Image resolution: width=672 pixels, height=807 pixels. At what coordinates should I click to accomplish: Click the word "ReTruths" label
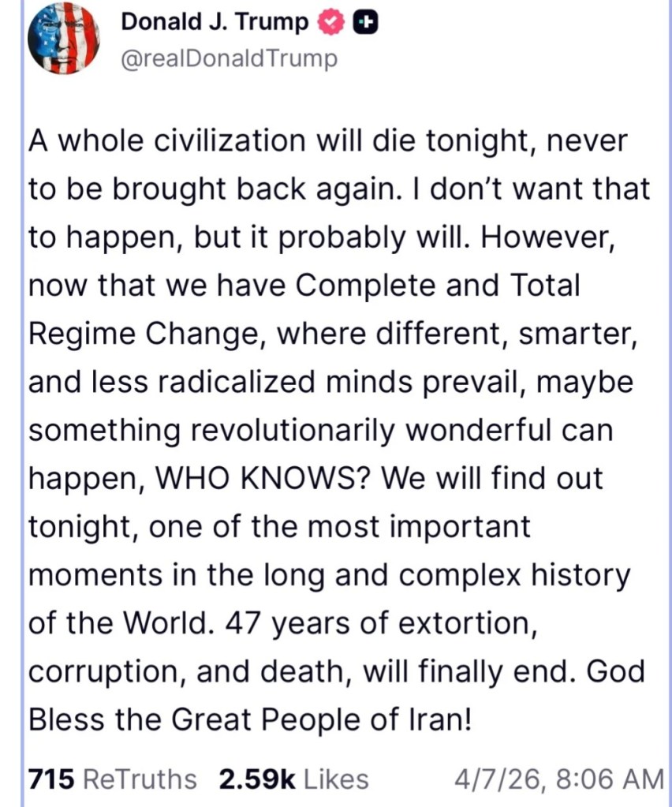(140, 779)
